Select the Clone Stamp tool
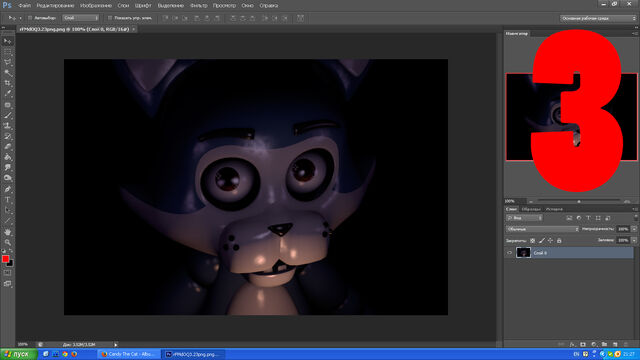The width and height of the screenshot is (640, 360). pos(8,126)
